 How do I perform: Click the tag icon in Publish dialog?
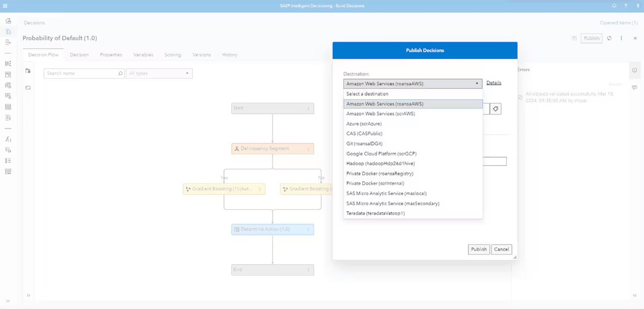pyautogui.click(x=496, y=109)
